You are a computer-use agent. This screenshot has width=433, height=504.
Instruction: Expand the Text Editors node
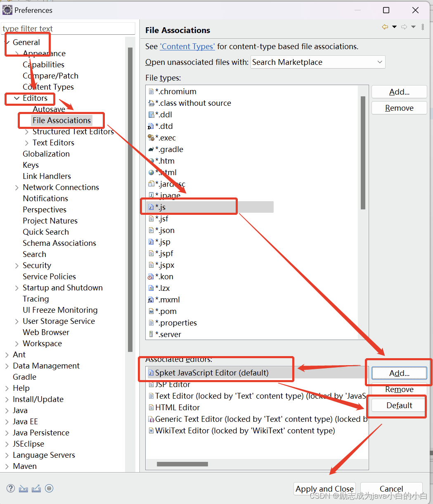[x=27, y=143]
